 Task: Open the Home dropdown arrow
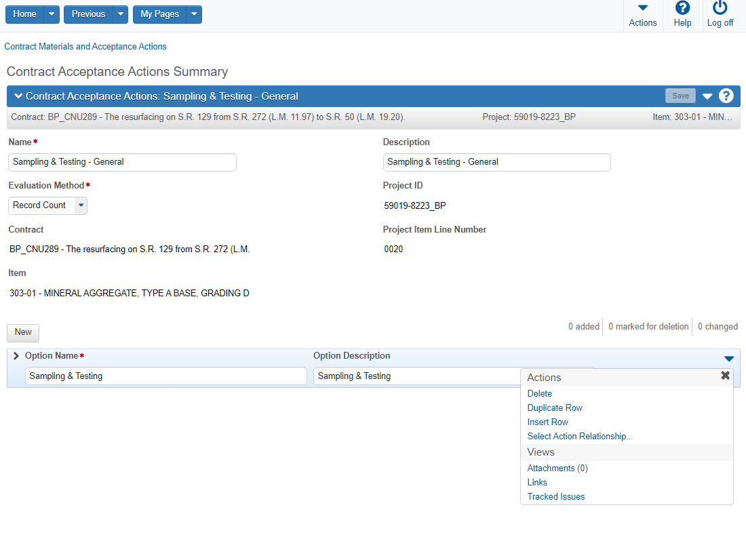(x=52, y=14)
